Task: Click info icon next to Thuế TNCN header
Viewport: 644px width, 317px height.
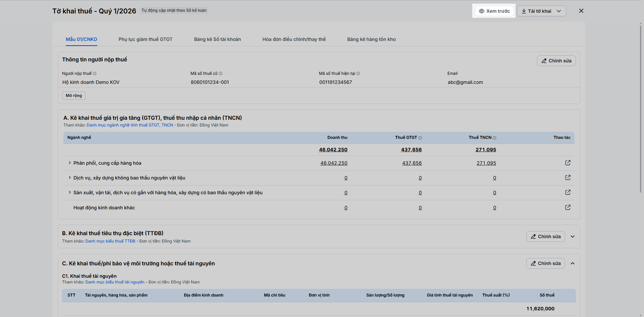Action: (494, 138)
